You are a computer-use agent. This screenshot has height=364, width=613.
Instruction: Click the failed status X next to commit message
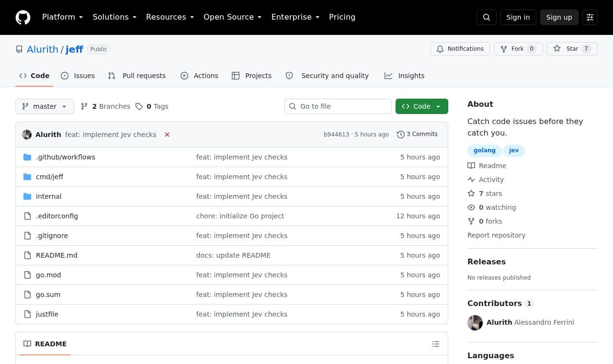coord(167,135)
